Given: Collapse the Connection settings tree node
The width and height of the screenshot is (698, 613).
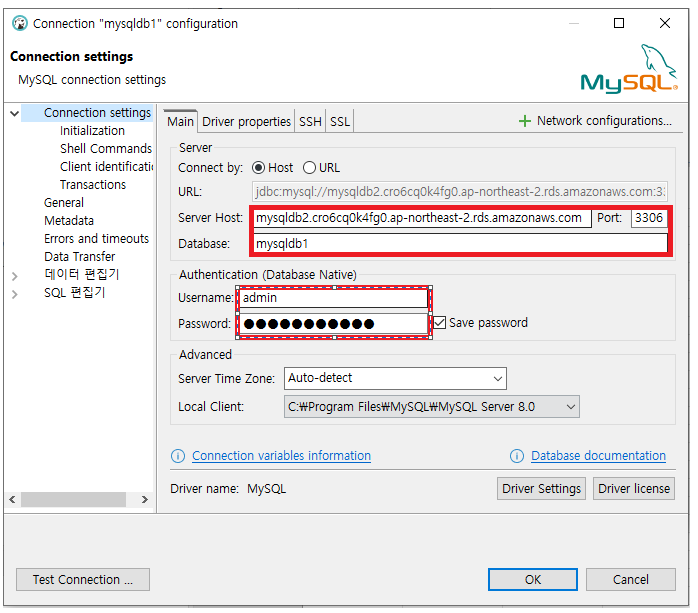Looking at the screenshot, I should coord(15,114).
